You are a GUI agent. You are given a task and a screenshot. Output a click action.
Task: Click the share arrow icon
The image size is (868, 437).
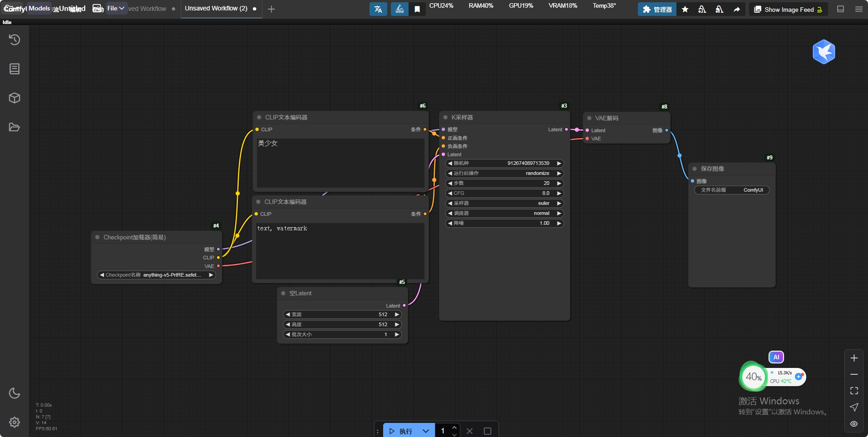click(737, 9)
